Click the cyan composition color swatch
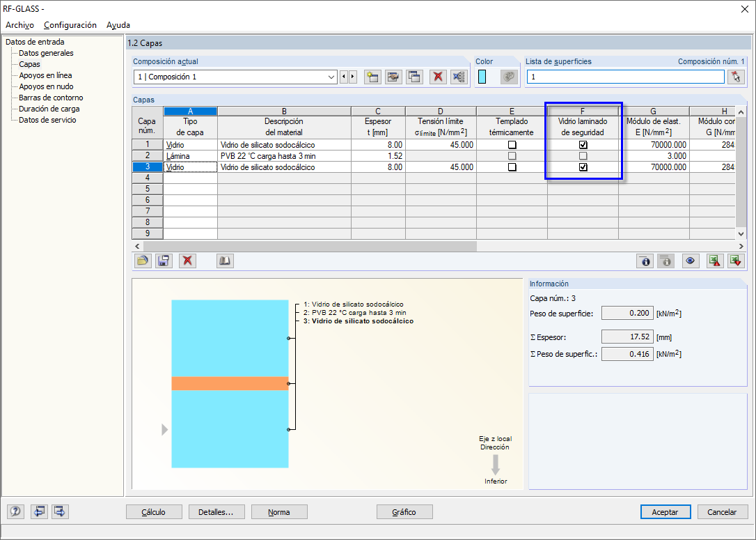Viewport: 756px width, 540px height. pos(482,77)
